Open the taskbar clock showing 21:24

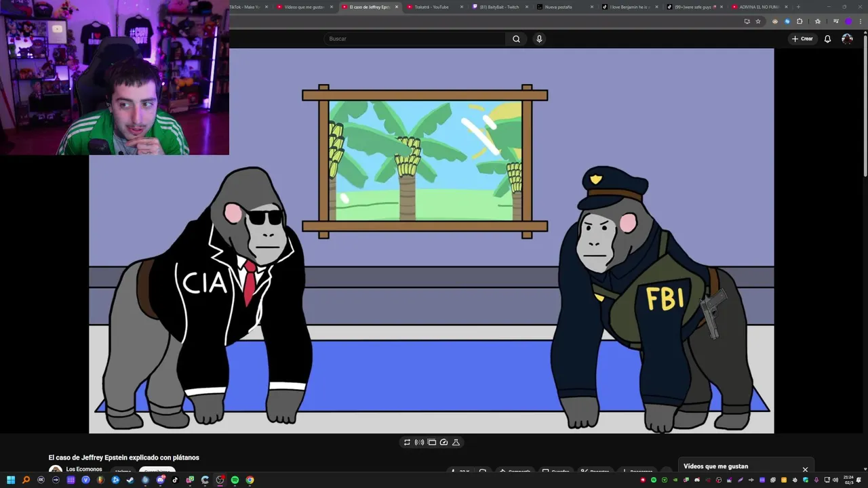pos(848,480)
